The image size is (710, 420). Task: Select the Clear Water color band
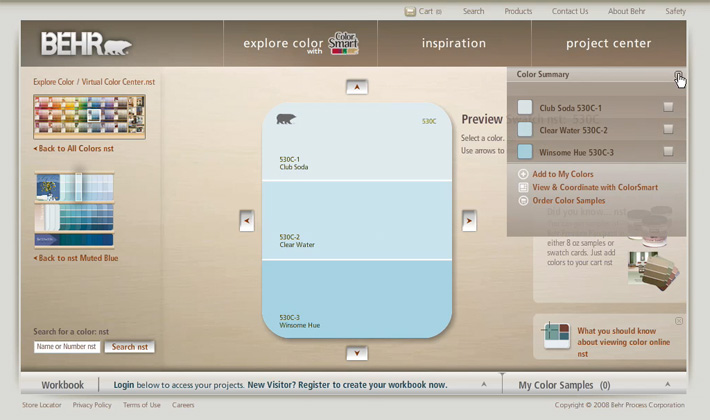357,220
